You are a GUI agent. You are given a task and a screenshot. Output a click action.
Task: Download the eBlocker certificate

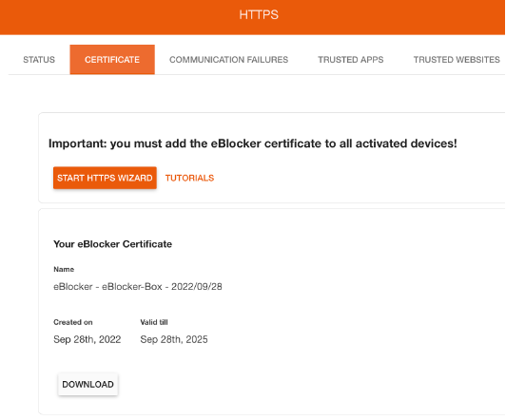(x=88, y=384)
